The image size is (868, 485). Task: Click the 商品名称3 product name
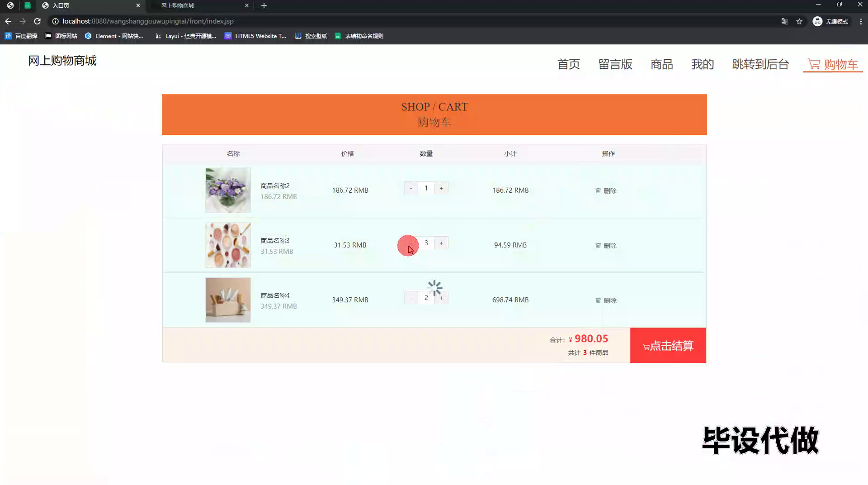coord(275,241)
